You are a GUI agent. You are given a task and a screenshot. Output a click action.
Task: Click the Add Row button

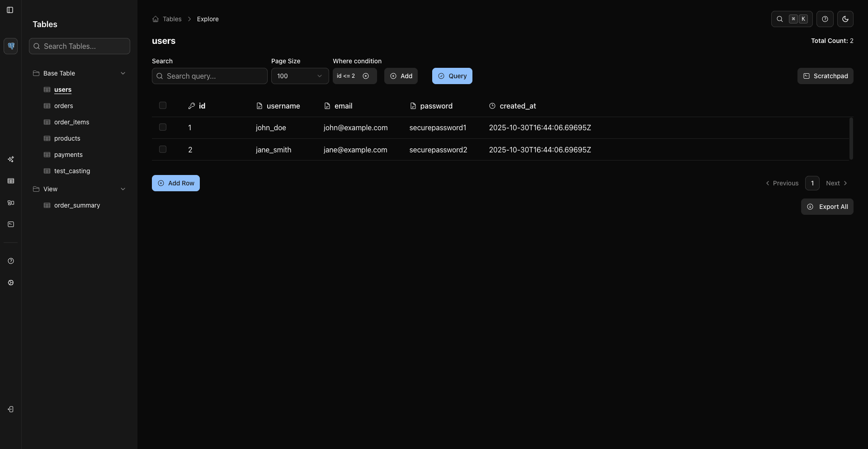[x=176, y=183]
